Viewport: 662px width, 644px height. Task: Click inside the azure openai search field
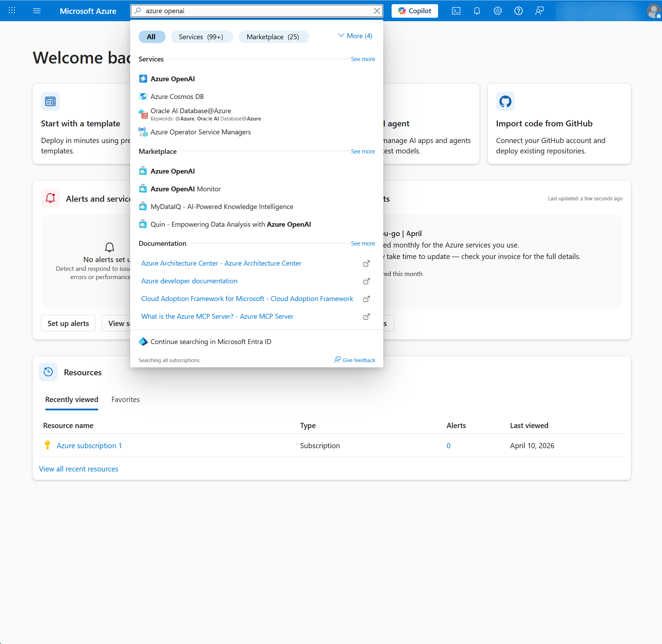(x=257, y=11)
